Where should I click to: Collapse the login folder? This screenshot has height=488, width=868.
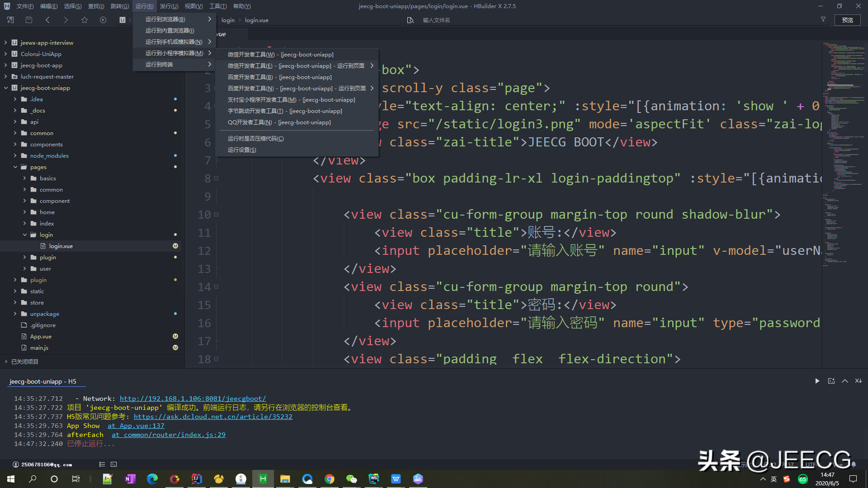click(24, 235)
